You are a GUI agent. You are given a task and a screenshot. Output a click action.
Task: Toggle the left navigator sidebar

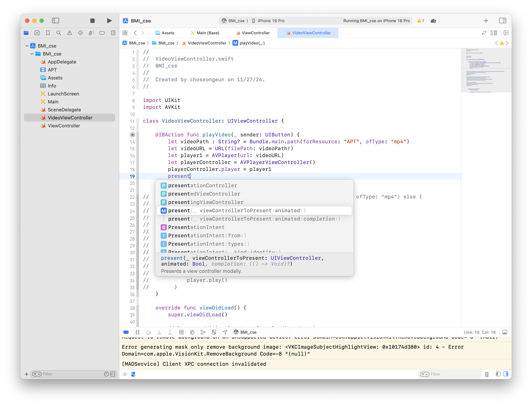pos(55,21)
